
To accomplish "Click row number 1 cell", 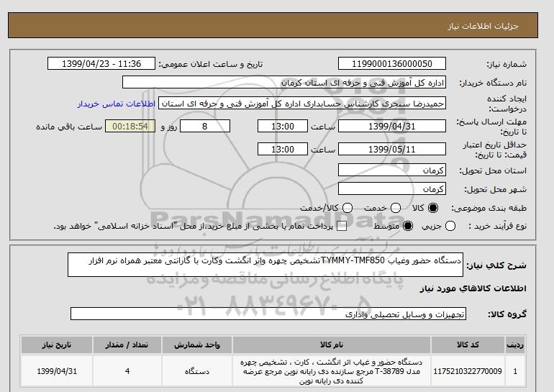I will (x=514, y=371).
